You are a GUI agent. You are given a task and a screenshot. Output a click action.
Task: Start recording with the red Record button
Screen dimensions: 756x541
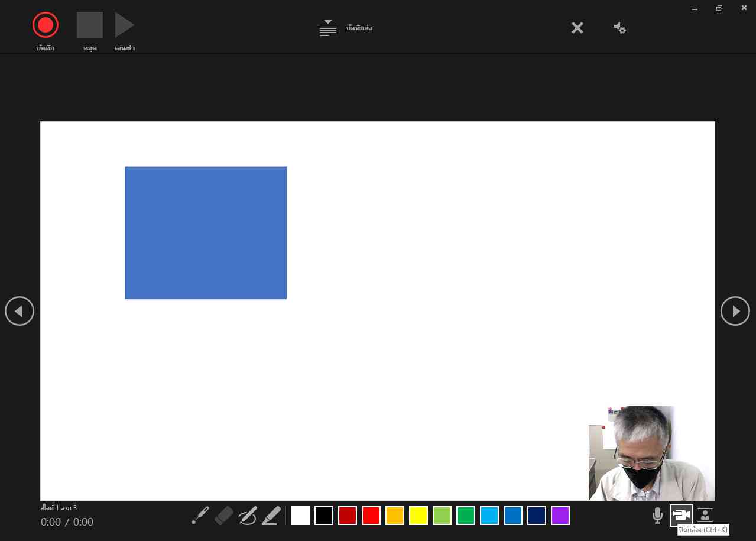click(x=46, y=25)
